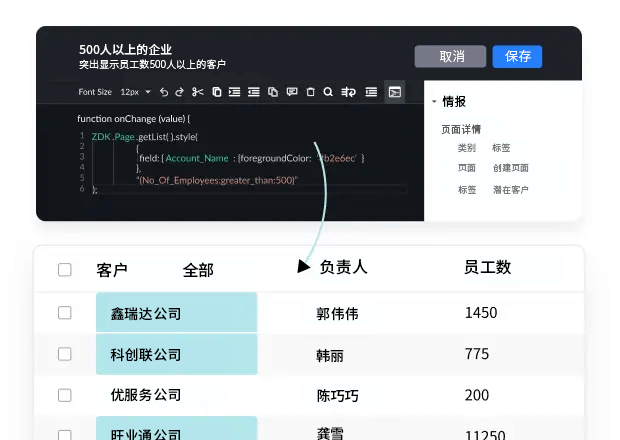Click the 全部 filter in table header

(198, 270)
